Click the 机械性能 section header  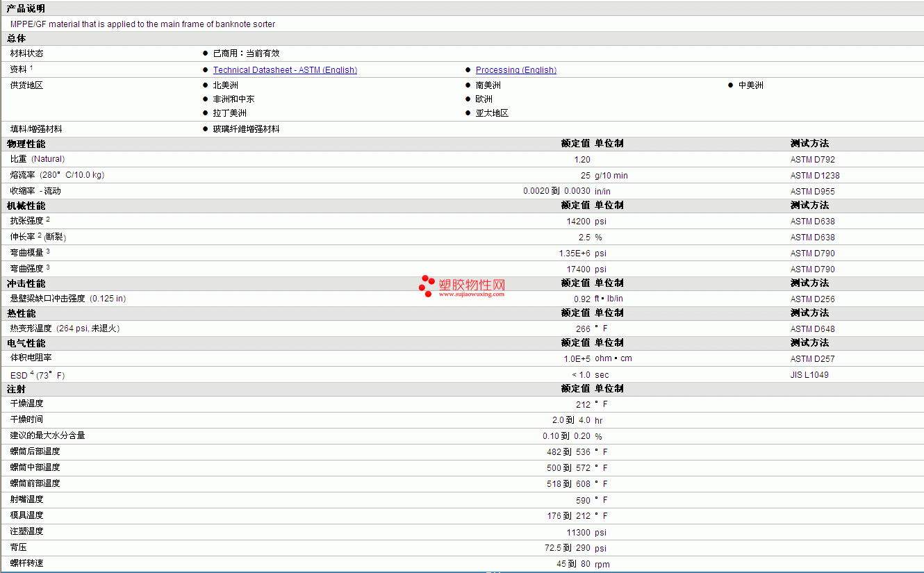[x=26, y=206]
